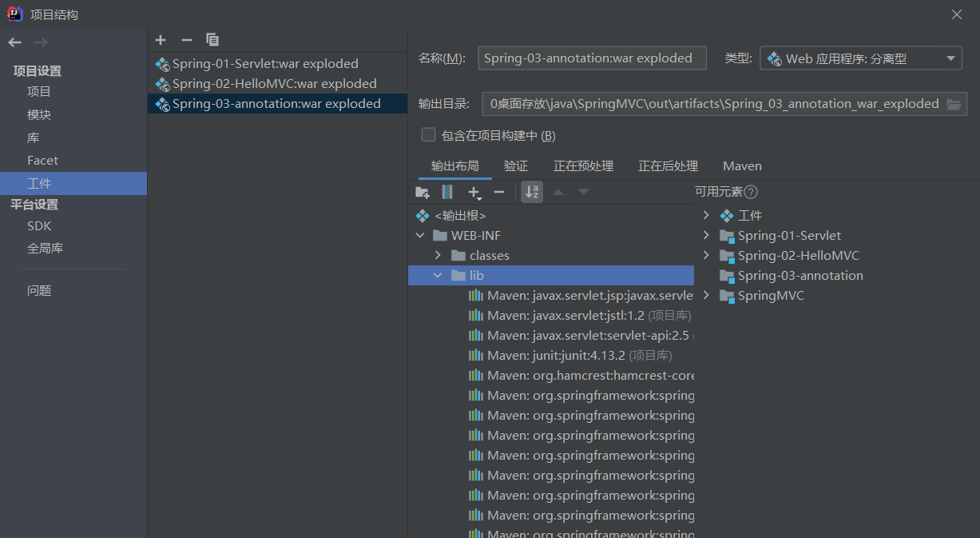This screenshot has height=538, width=980.
Task: Copy the selected artifact
Action: click(212, 40)
